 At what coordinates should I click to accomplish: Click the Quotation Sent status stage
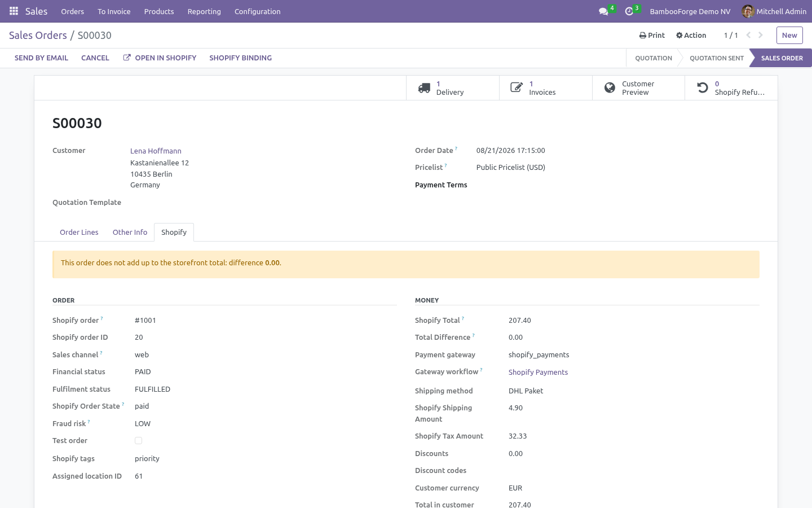(x=716, y=58)
